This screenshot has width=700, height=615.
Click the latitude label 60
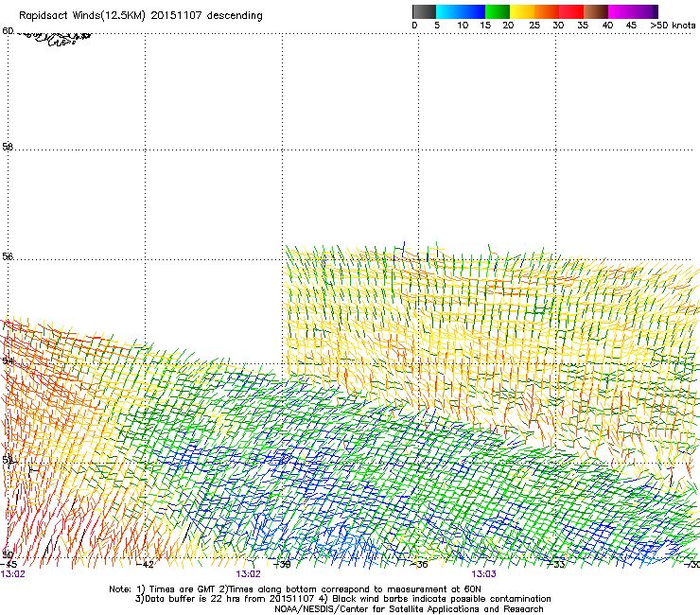click(8, 31)
